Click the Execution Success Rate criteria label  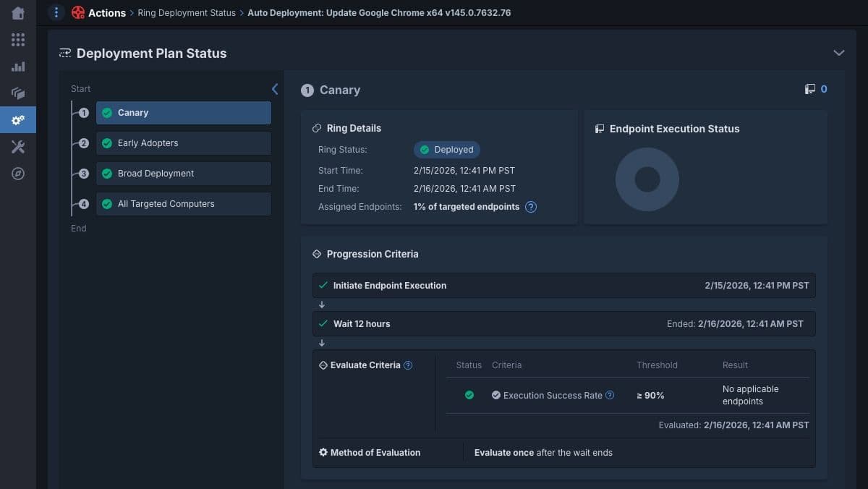coord(553,395)
